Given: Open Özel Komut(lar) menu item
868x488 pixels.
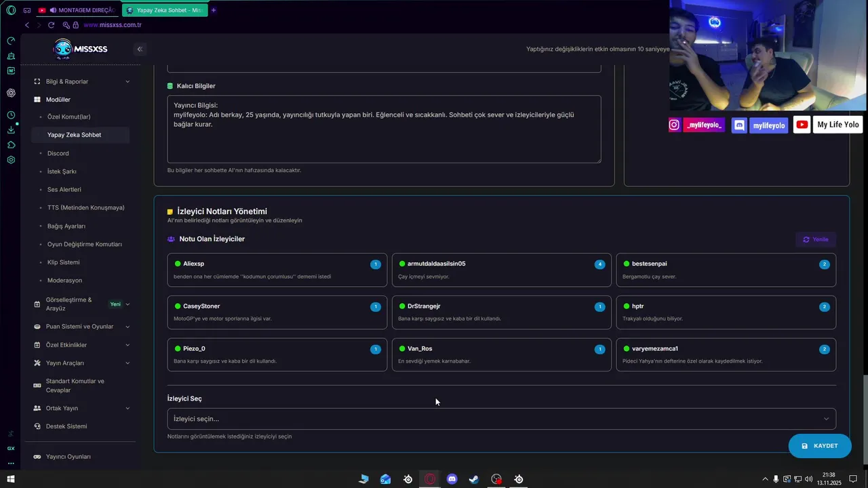Looking at the screenshot, I should point(68,117).
